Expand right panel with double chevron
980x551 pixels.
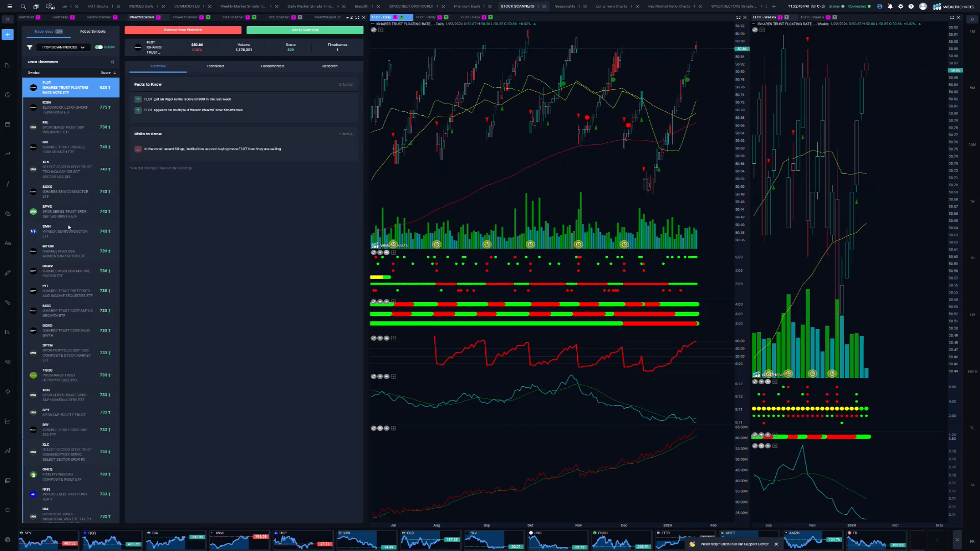[x=972, y=19]
